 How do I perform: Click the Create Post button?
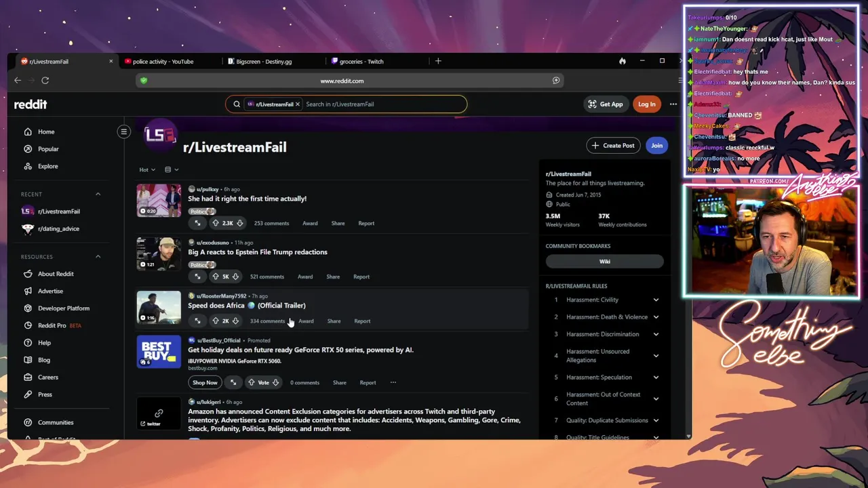click(x=613, y=145)
